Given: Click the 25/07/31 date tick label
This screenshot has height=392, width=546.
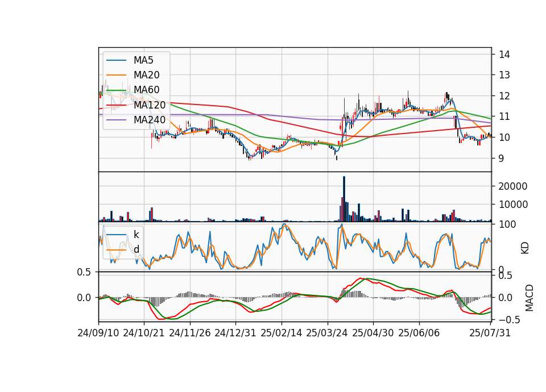Looking at the screenshot, I should point(490,333).
